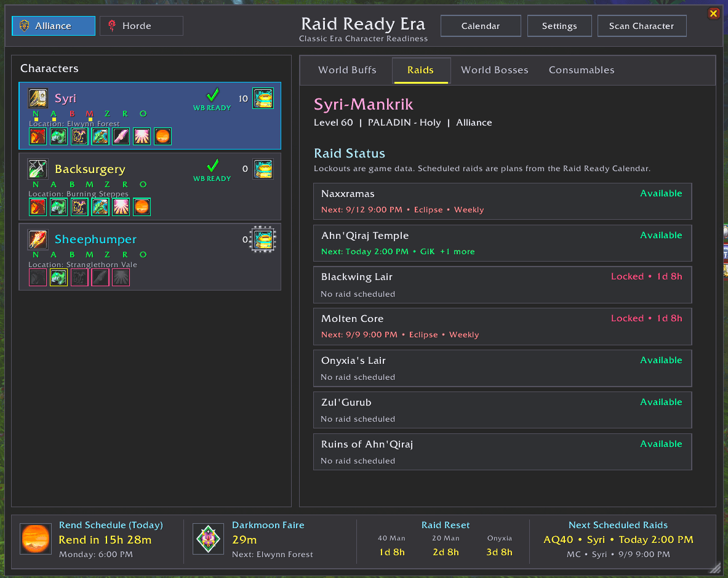Click the red B lockout letter in Syri's row
Viewport: 728px width, 578px height.
point(72,114)
